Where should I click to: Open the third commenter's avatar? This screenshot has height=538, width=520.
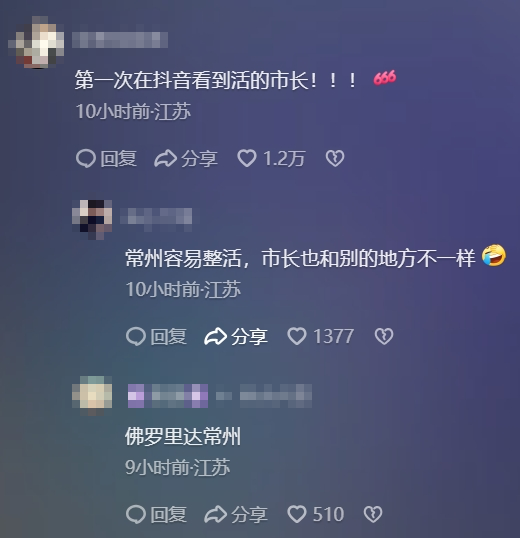pos(92,396)
